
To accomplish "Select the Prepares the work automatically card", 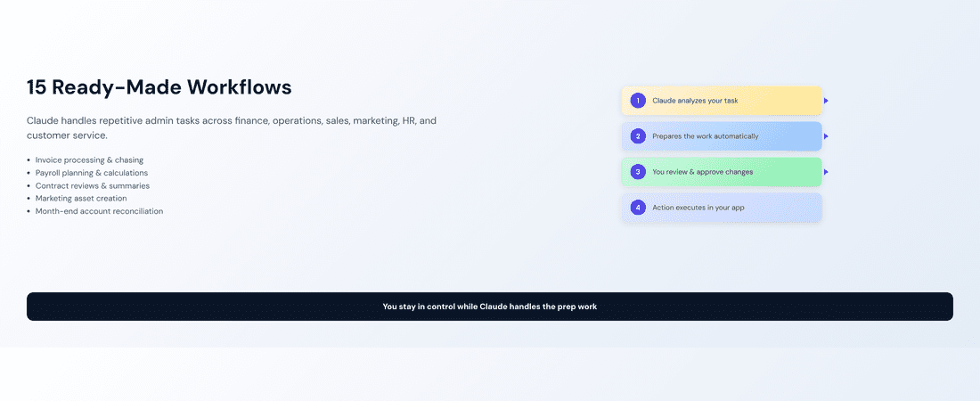I will pyautogui.click(x=722, y=135).
